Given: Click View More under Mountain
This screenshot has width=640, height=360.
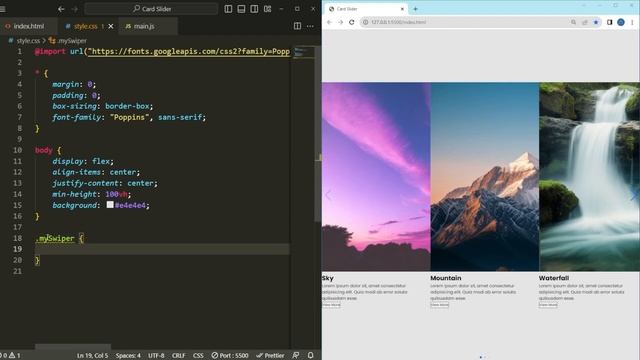Looking at the screenshot, I should point(440,305).
